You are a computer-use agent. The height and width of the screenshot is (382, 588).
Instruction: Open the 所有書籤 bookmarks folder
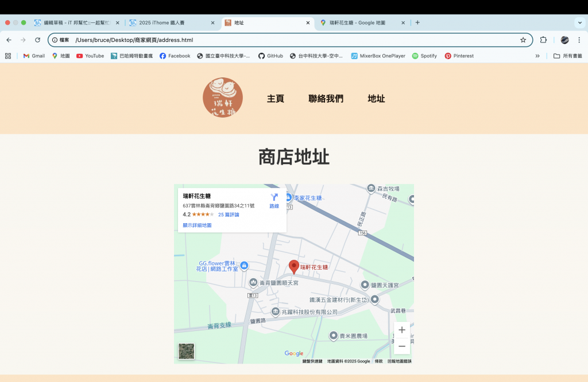568,56
